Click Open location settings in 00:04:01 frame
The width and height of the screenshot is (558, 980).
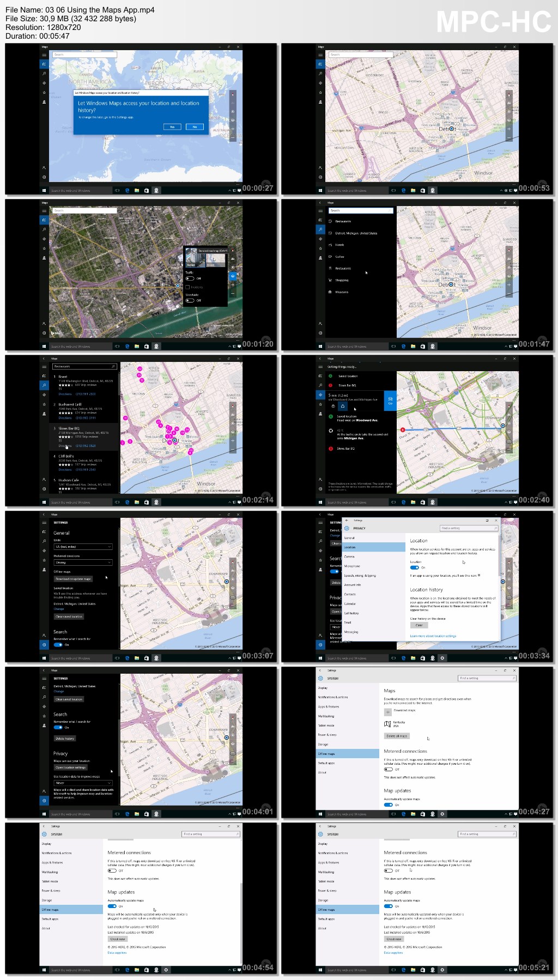[x=70, y=767]
